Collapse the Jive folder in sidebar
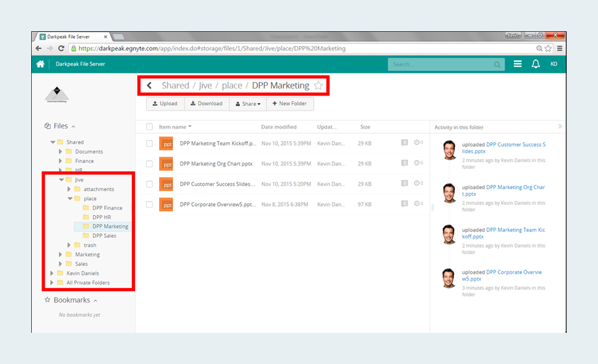The width and height of the screenshot is (598, 364). click(60, 180)
